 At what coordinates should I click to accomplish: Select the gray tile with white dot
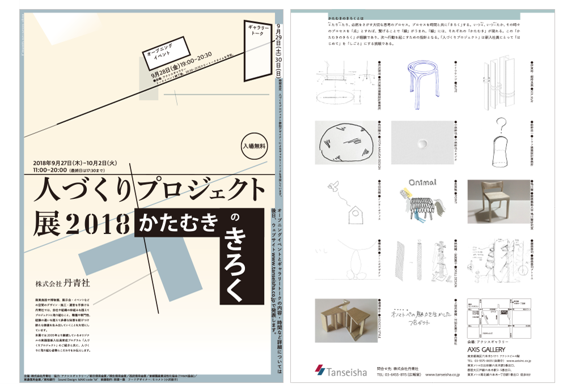pyautogui.click(x=420, y=143)
